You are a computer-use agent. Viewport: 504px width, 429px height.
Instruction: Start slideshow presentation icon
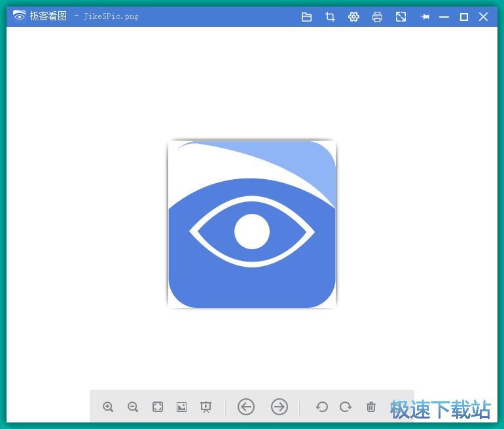[x=206, y=407]
